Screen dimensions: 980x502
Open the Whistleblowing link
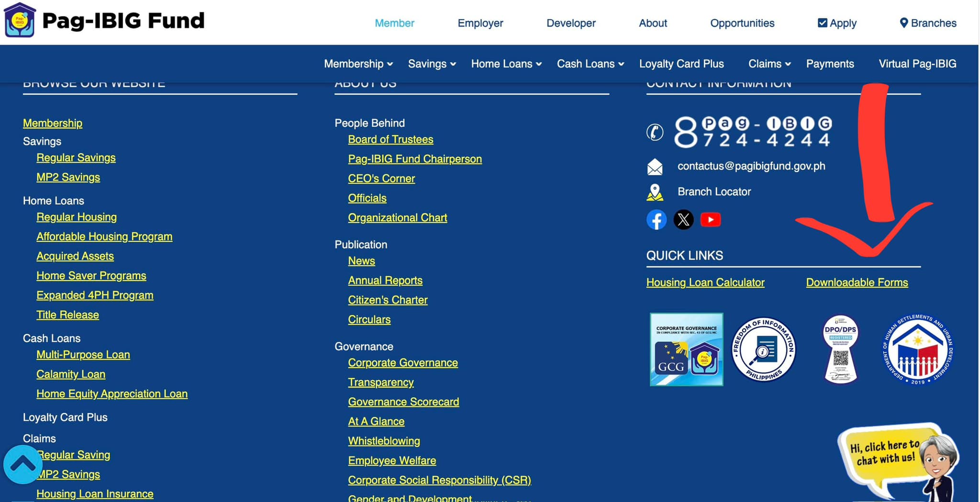384,441
